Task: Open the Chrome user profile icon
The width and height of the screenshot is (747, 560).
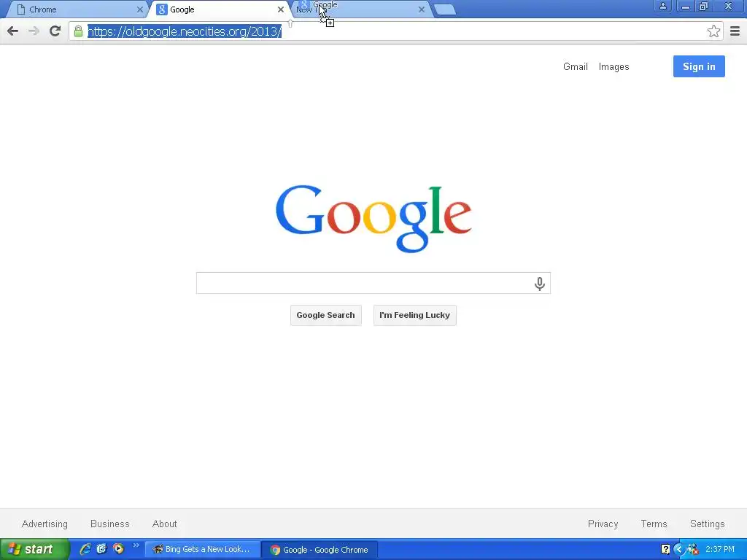Action: coord(662,6)
